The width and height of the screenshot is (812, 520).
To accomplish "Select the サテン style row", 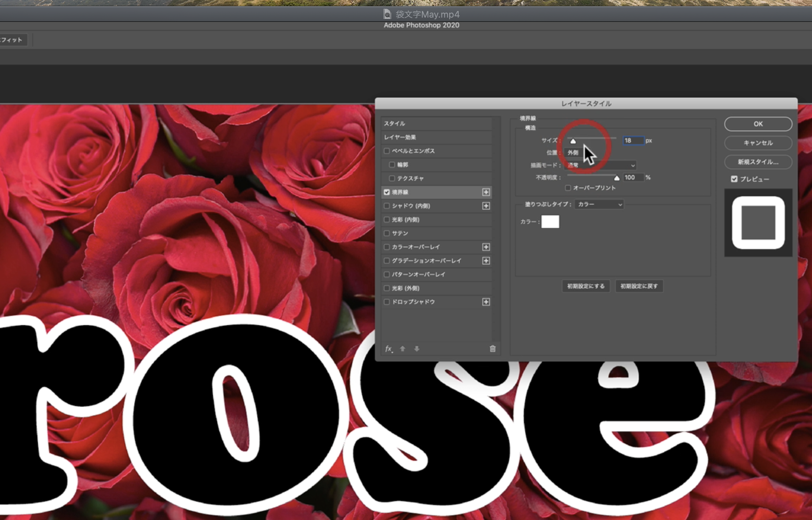I will click(436, 233).
